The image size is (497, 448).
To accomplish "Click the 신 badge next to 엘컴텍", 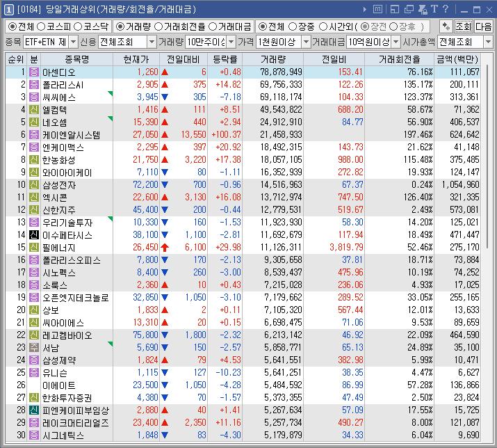I will [34, 110].
